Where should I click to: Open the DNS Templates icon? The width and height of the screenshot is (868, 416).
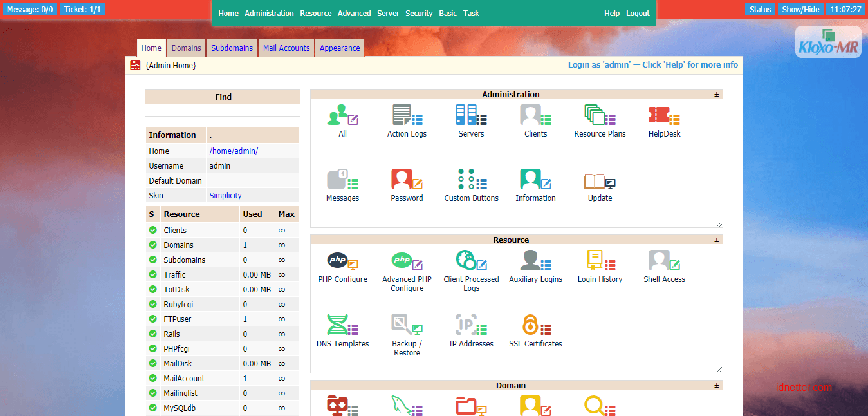point(342,326)
